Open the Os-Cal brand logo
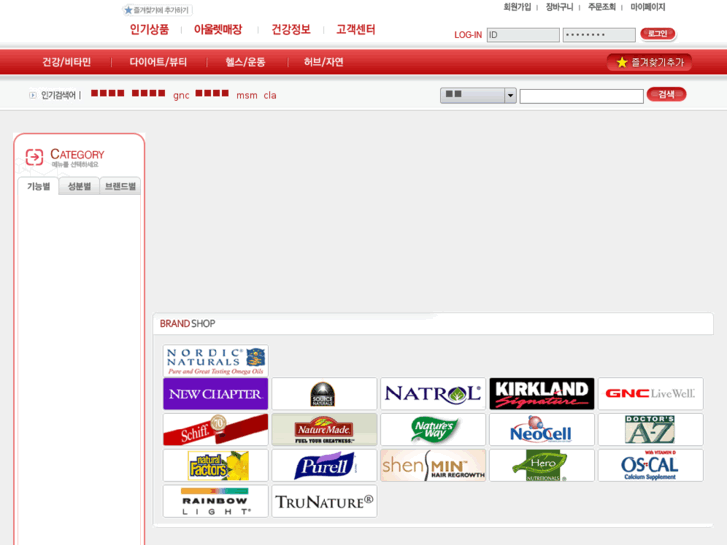The width and height of the screenshot is (727, 545). pyautogui.click(x=650, y=465)
